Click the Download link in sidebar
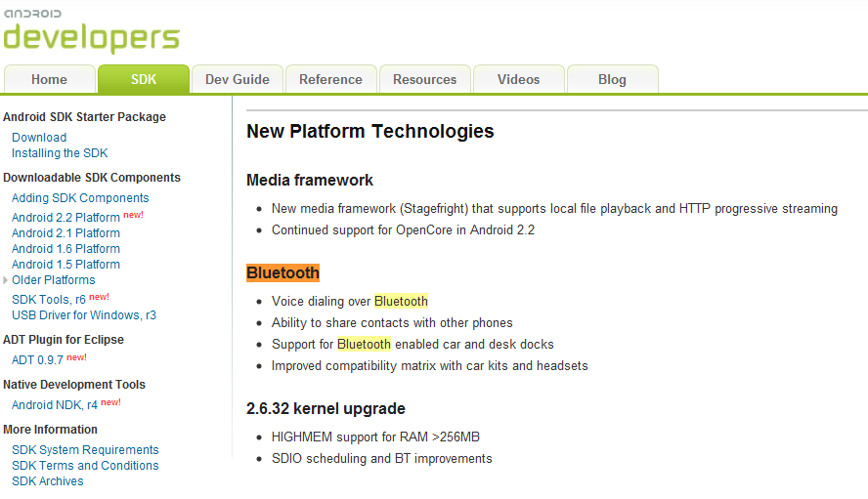The width and height of the screenshot is (868, 499). tap(39, 138)
